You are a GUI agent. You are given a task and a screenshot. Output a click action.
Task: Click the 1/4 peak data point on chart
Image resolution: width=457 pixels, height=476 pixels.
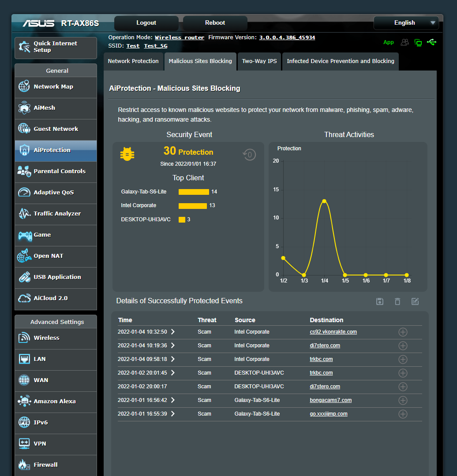click(324, 201)
